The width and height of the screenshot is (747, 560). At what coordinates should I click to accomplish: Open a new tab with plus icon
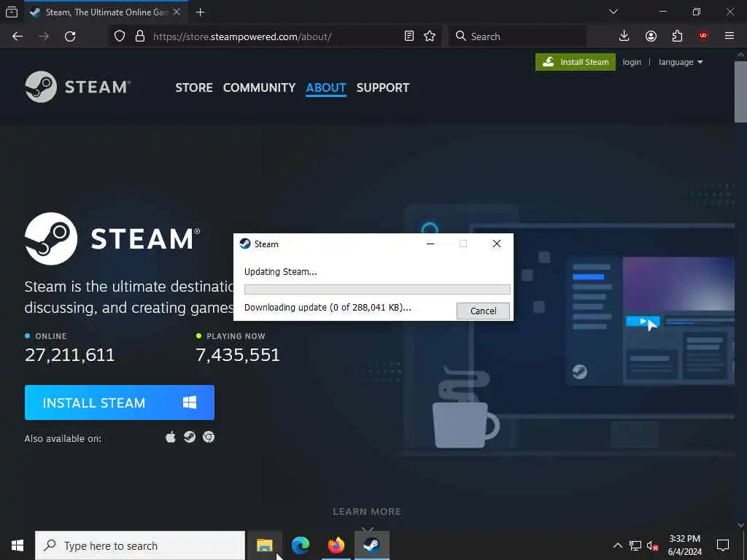click(201, 12)
